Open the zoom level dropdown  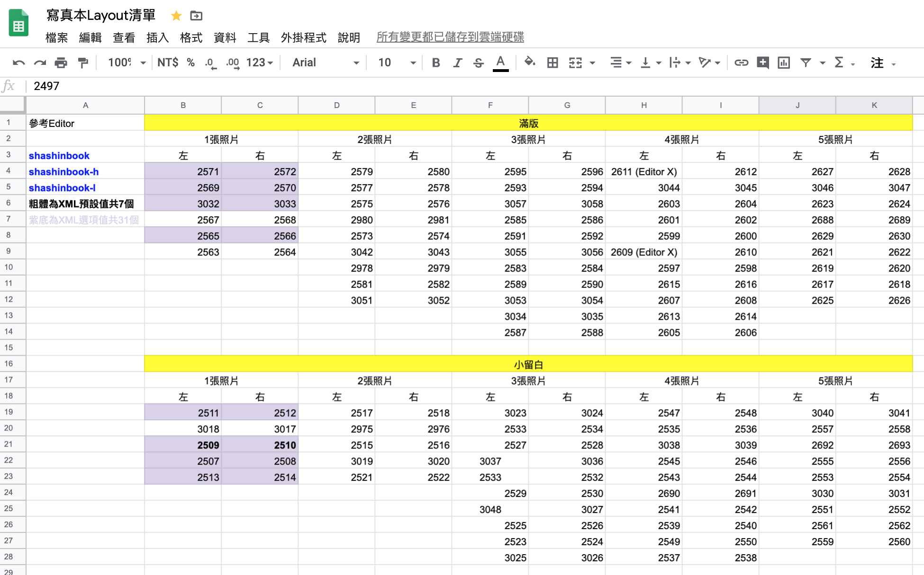[127, 63]
